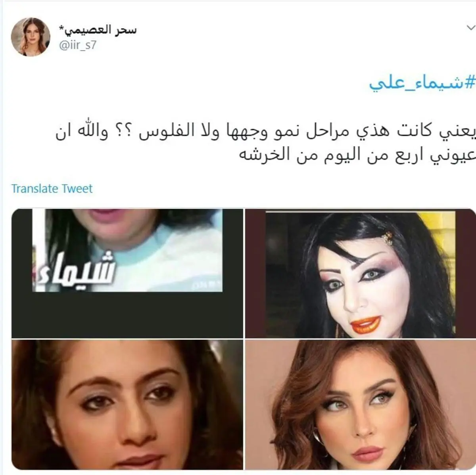This screenshot has width=476, height=475.
Task: Open the photo of auburn-haired woman
Action: [361, 404]
